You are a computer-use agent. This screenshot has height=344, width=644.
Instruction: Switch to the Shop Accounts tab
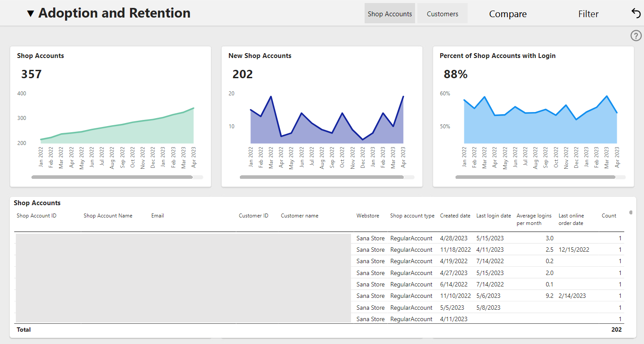tap(390, 14)
